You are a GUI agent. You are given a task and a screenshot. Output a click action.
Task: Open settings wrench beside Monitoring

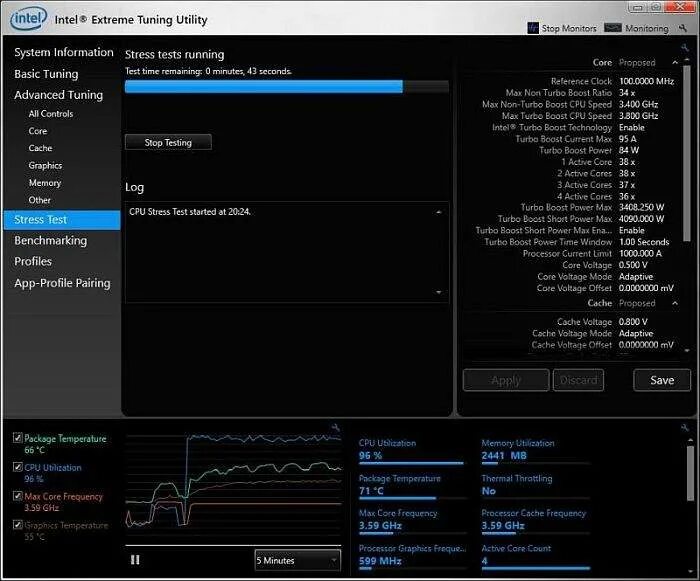point(682,28)
